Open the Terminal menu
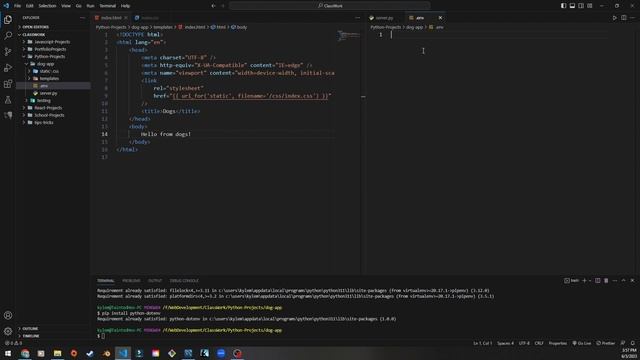Screen dimensions: 640x360 (107, 6)
